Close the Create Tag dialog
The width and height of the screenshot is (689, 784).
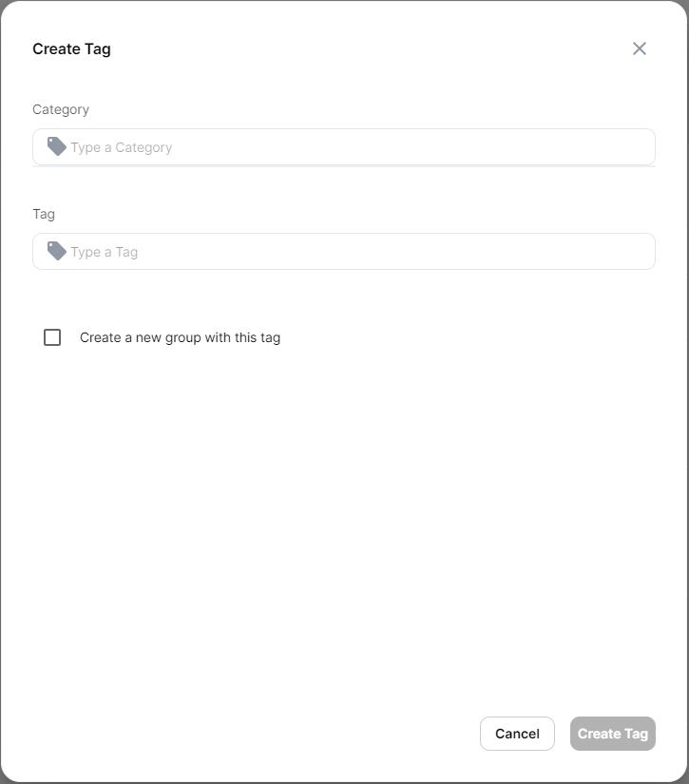(640, 48)
